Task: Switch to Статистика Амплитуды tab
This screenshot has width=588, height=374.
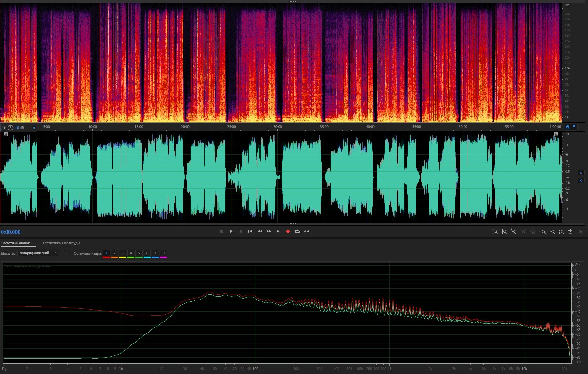Action: tap(61, 243)
